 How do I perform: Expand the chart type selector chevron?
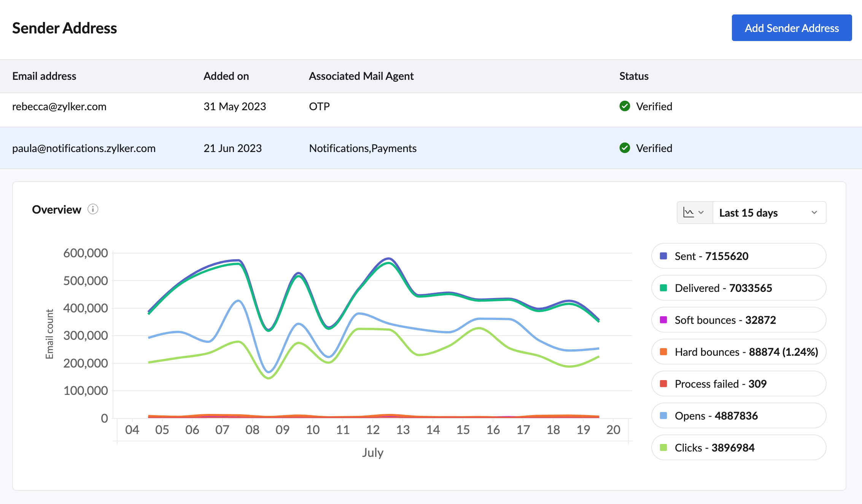pos(701,212)
